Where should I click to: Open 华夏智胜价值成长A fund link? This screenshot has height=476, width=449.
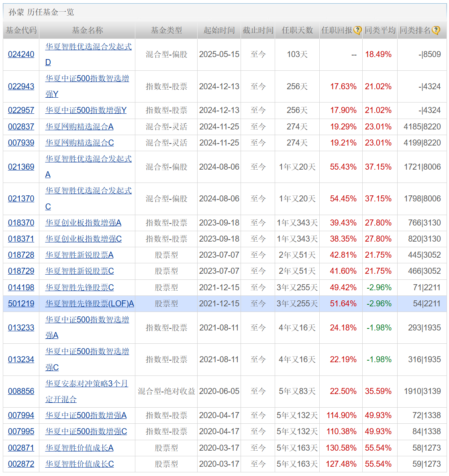click(80, 448)
